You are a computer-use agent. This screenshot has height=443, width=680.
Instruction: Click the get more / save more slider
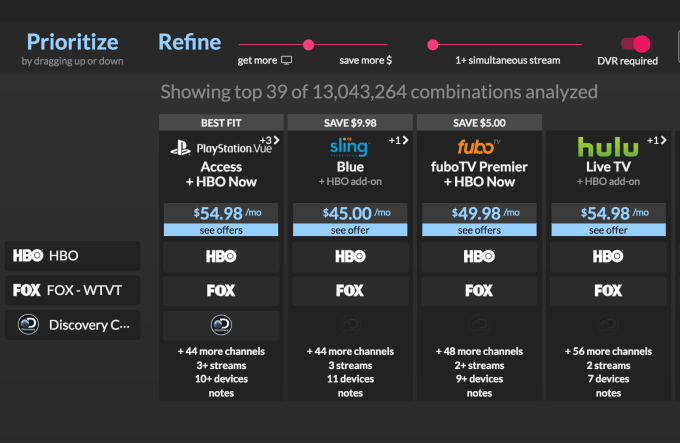click(308, 44)
